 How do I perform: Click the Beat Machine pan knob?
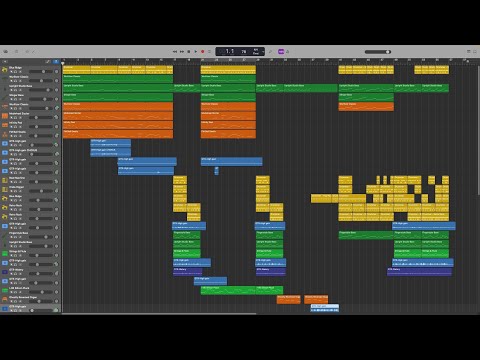[x=56, y=182]
